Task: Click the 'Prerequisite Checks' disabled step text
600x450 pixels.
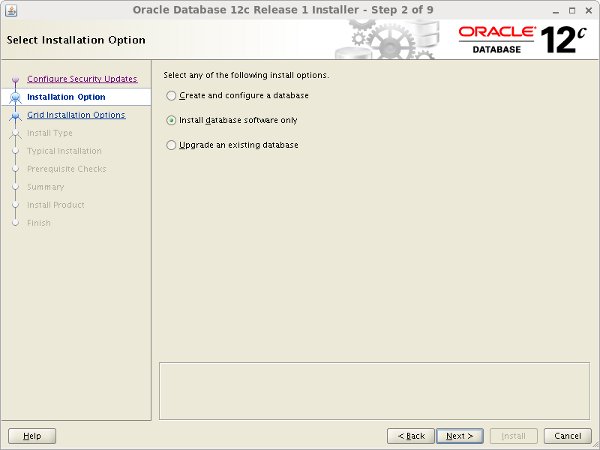Action: pos(67,169)
